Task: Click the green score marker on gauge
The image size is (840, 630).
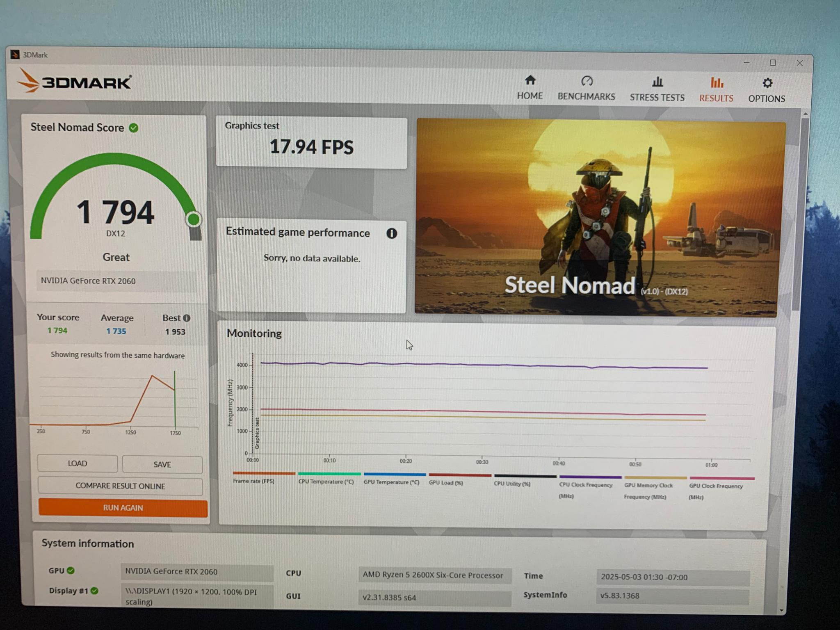Action: [194, 219]
